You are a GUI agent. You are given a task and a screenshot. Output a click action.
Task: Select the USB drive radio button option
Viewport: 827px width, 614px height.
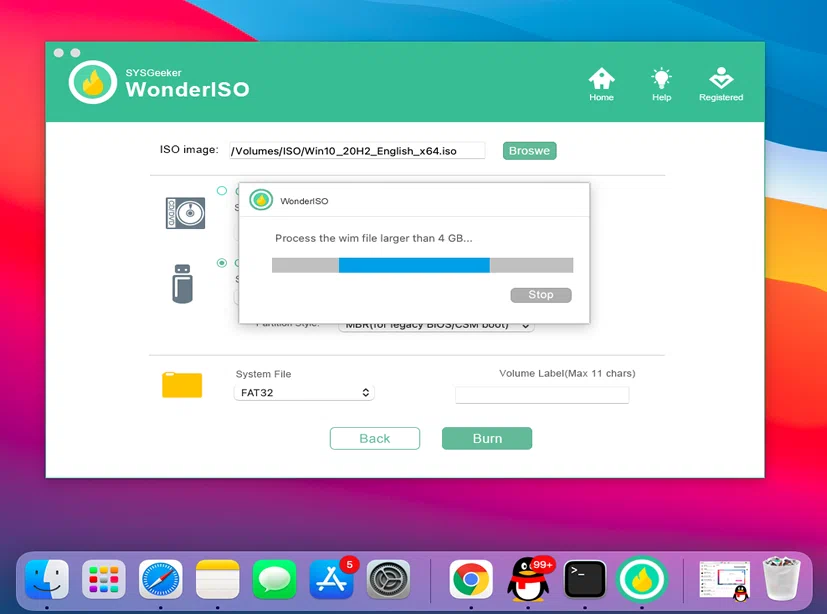pyautogui.click(x=222, y=263)
